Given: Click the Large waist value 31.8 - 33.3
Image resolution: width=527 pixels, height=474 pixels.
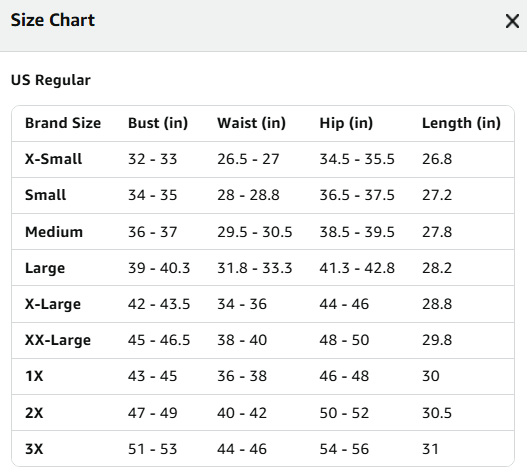Looking at the screenshot, I should (254, 268).
